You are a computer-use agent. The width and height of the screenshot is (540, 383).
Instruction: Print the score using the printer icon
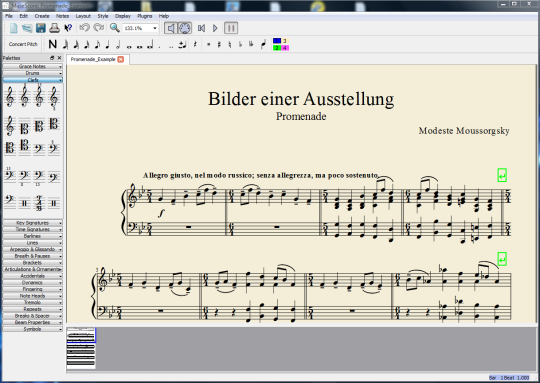tap(54, 28)
